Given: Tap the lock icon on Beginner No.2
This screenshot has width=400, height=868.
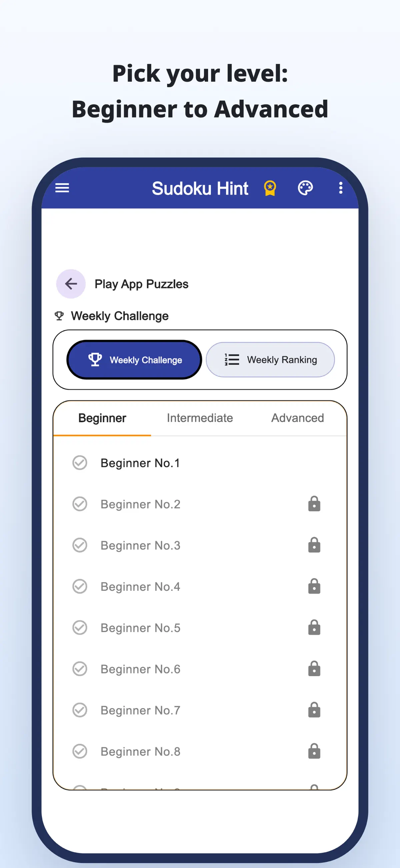Looking at the screenshot, I should pos(314,504).
